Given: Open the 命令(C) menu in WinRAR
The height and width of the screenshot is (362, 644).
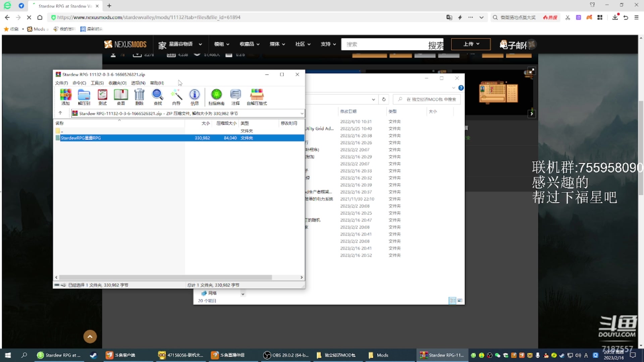Looking at the screenshot, I should (79, 83).
